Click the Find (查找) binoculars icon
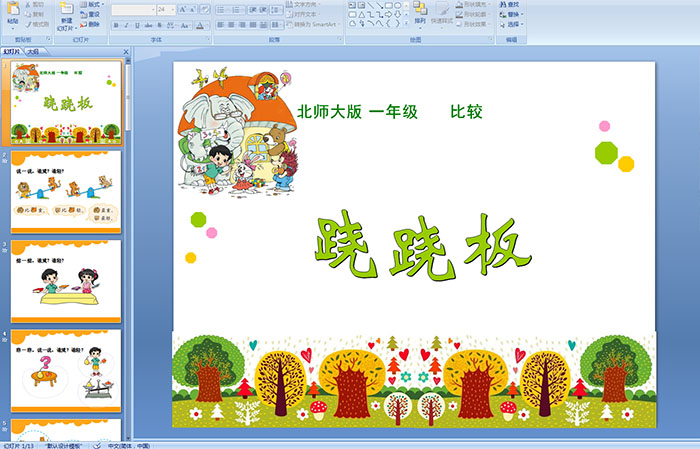This screenshot has width=700, height=449. coord(503,4)
